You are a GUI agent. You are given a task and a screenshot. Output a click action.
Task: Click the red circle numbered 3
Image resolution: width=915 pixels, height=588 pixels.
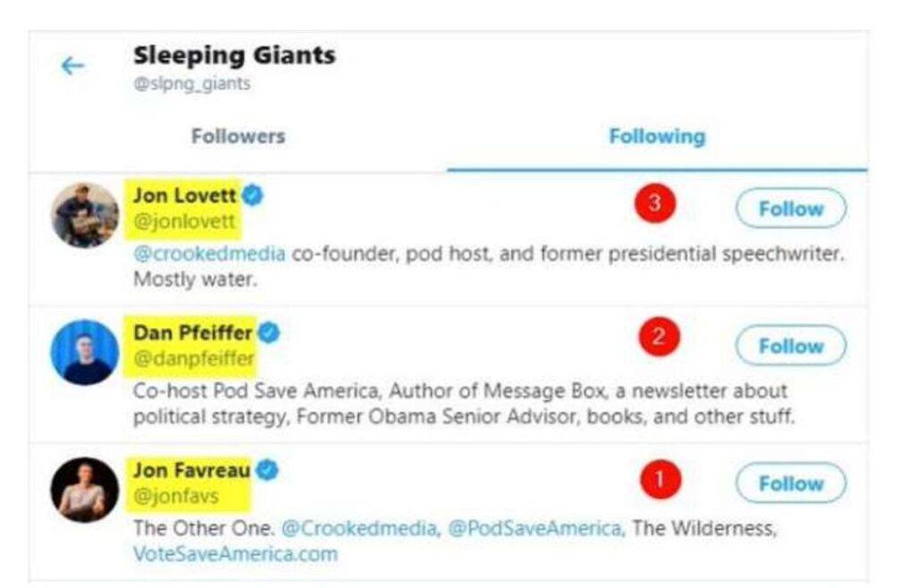coord(654,203)
